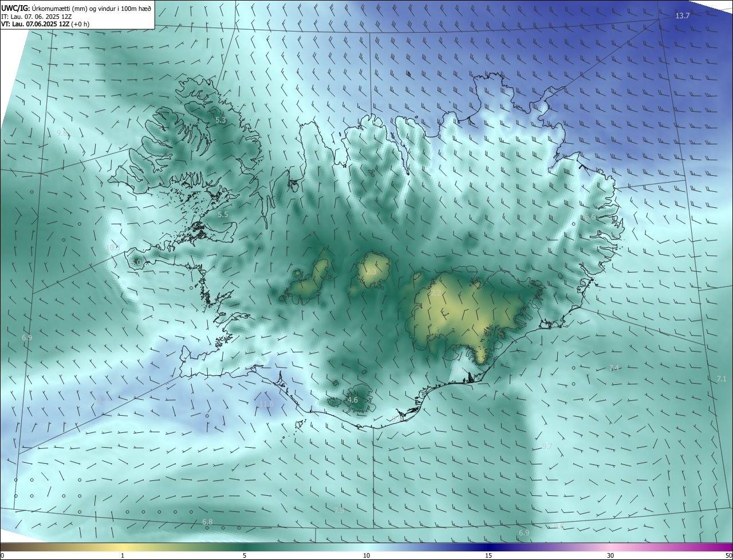Click the '30' tick on the colour scale

[x=610, y=555]
